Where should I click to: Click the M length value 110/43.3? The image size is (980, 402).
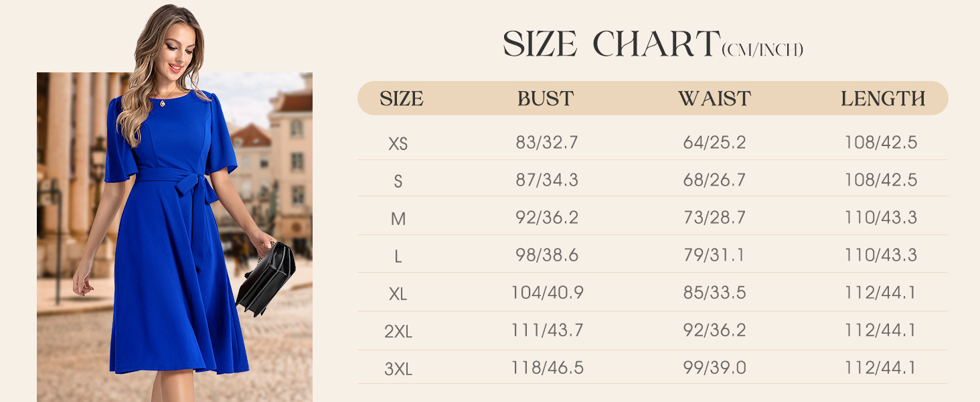882,218
